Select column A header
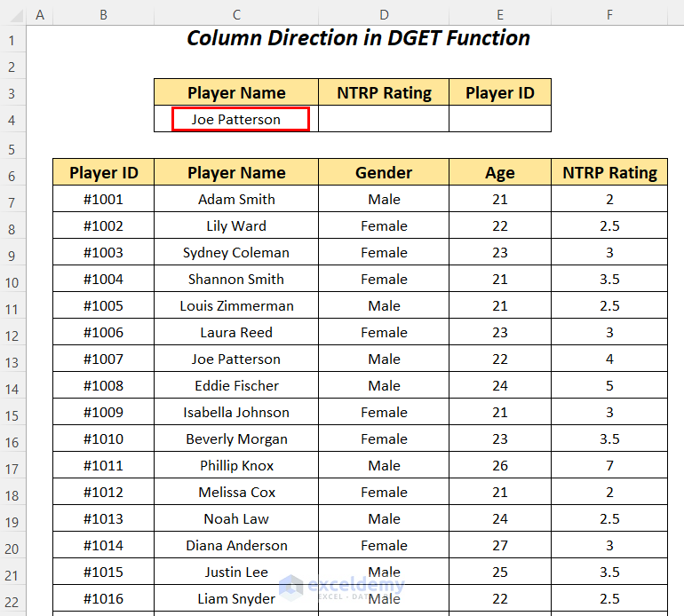684x616 pixels. [40, 14]
